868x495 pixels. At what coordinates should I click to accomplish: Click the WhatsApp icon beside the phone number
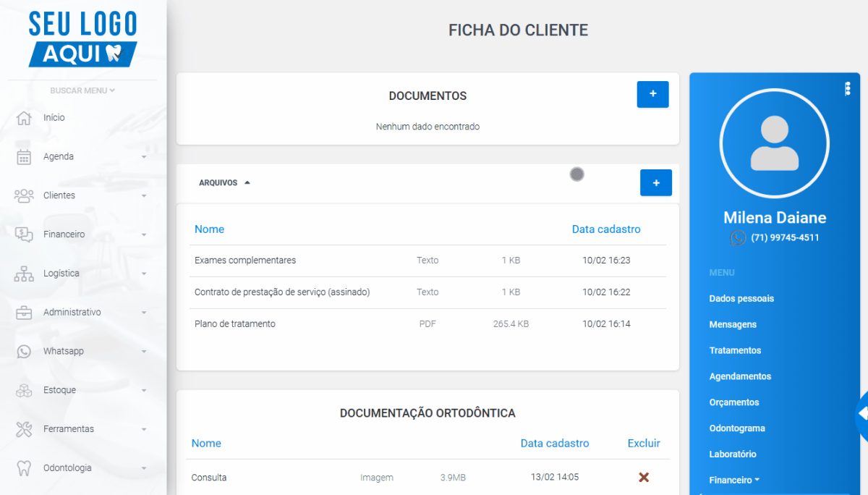[738, 237]
